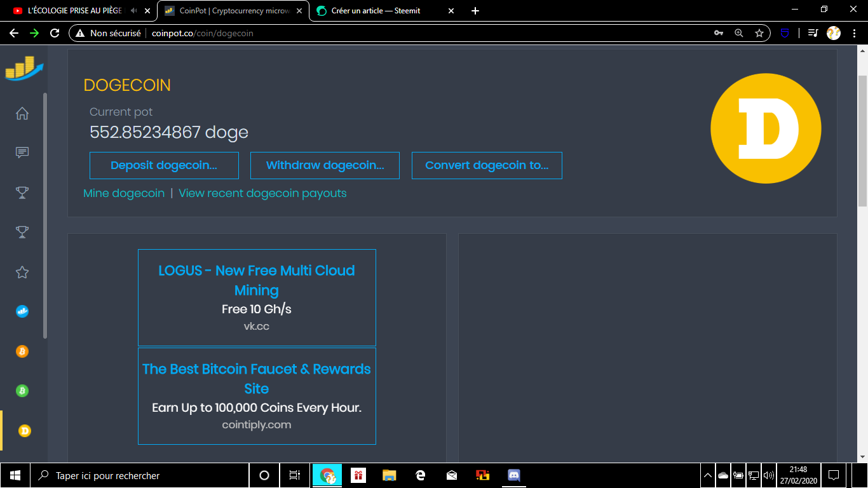Click the DOGECOIN heading
The height and width of the screenshot is (488, 868).
click(127, 85)
